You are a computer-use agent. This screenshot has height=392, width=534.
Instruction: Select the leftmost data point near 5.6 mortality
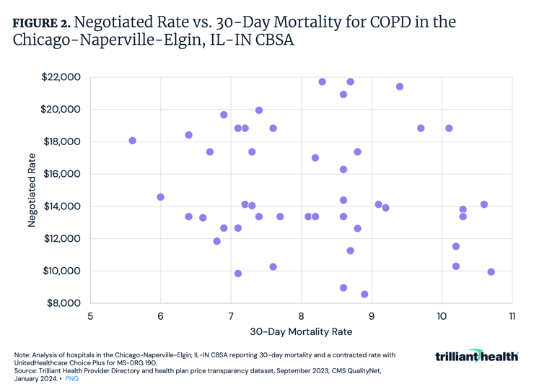(133, 141)
